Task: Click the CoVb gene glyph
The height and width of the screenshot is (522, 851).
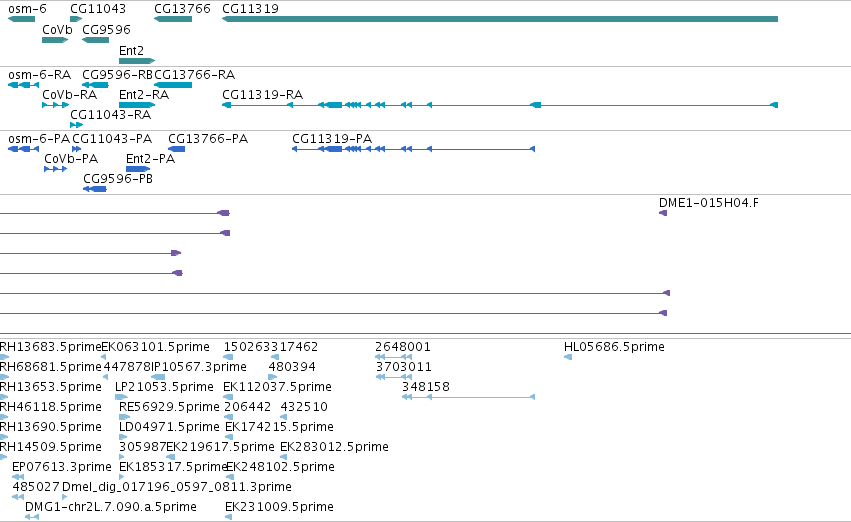Action: coord(55,40)
